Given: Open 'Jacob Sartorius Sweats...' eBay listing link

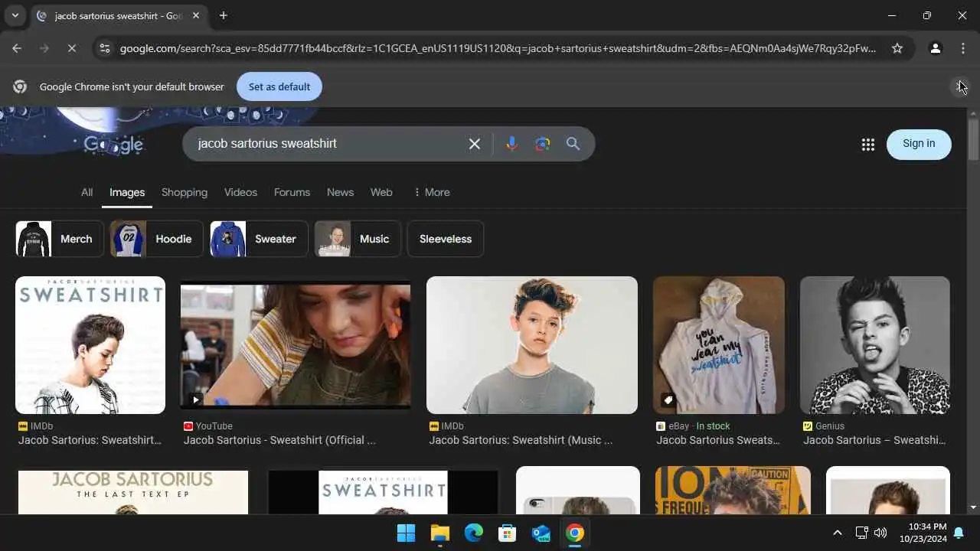Looking at the screenshot, I should coord(718,440).
